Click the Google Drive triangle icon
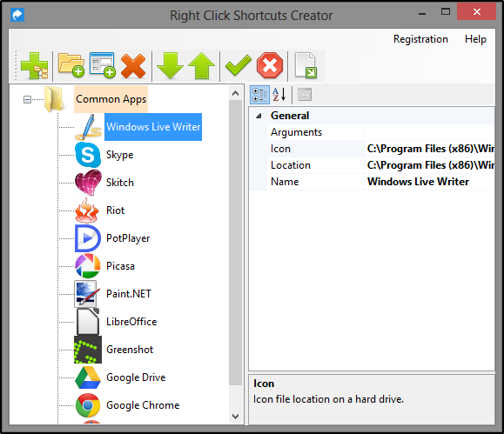 [x=88, y=377]
